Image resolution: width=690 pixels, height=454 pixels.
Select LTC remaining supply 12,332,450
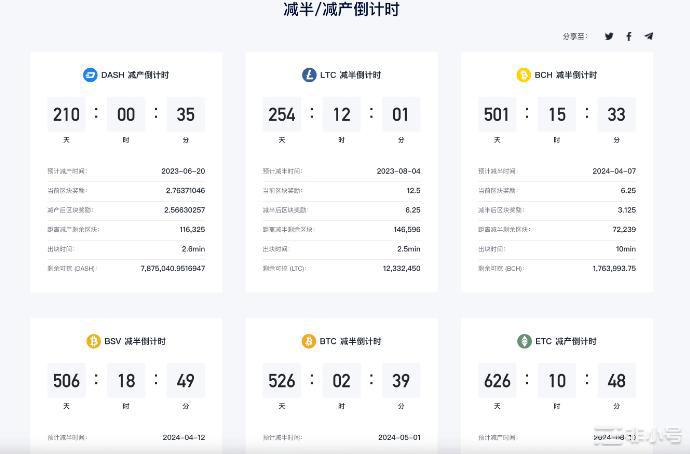[x=401, y=268]
